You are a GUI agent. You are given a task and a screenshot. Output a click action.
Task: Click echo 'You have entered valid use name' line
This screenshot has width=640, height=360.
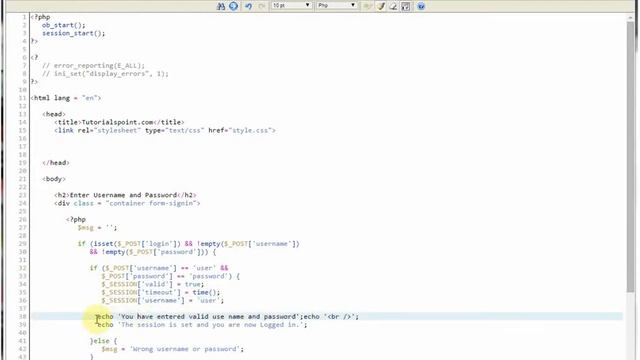click(228, 316)
